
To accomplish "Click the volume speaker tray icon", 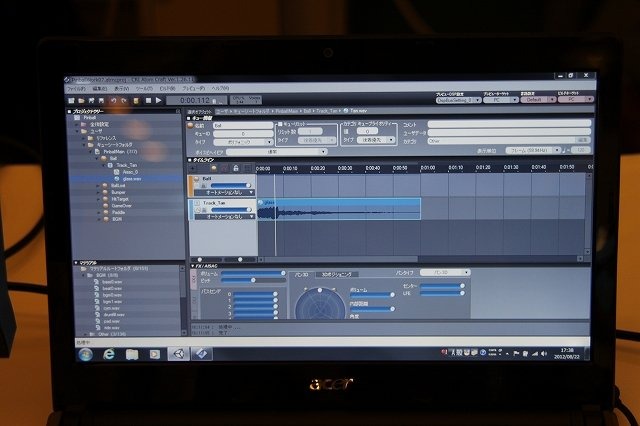I will click(x=544, y=354).
